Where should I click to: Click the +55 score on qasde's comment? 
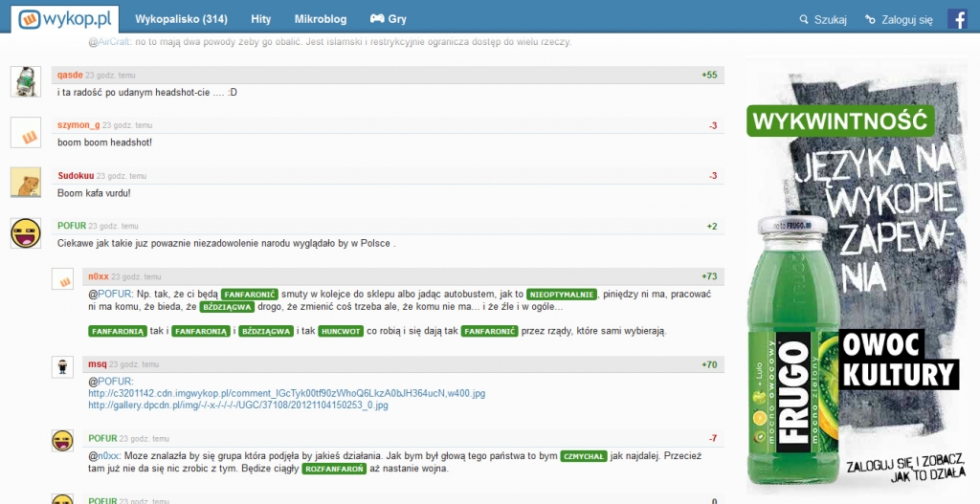click(x=708, y=75)
